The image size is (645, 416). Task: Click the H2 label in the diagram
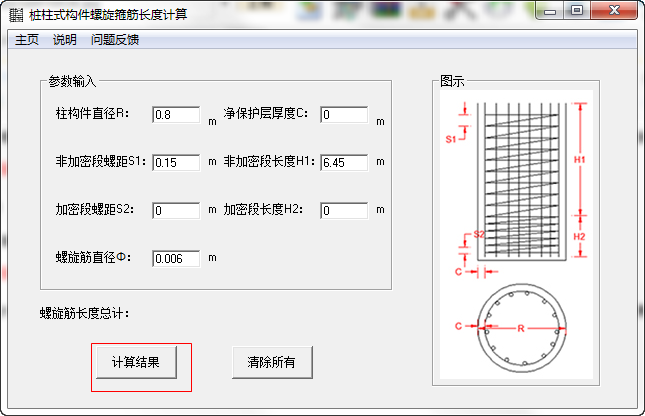[579, 237]
